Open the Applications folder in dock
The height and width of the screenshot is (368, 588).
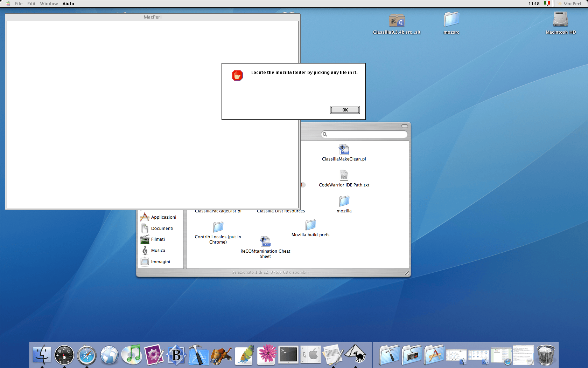pyautogui.click(x=434, y=355)
